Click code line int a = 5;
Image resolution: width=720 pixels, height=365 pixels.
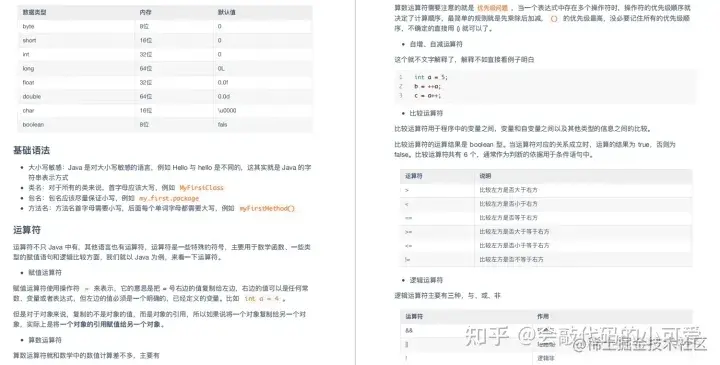click(430, 77)
